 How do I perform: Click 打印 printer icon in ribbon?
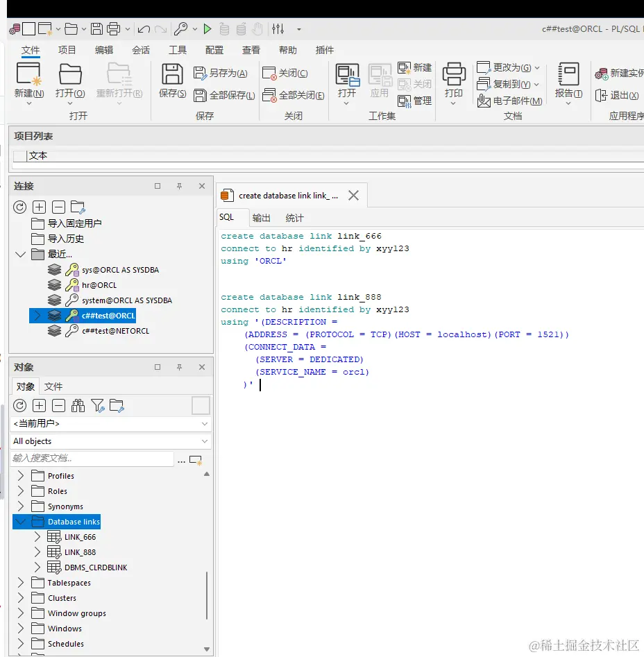tap(454, 74)
